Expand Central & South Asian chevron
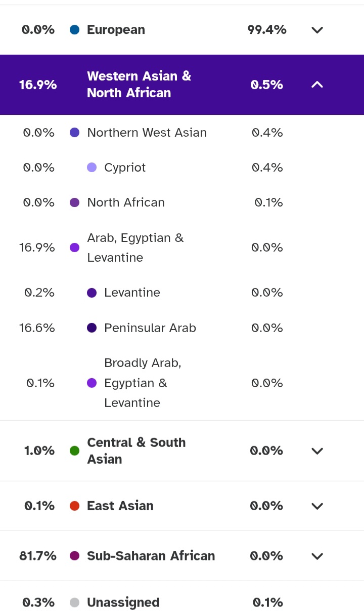364x611 pixels. pos(317,451)
